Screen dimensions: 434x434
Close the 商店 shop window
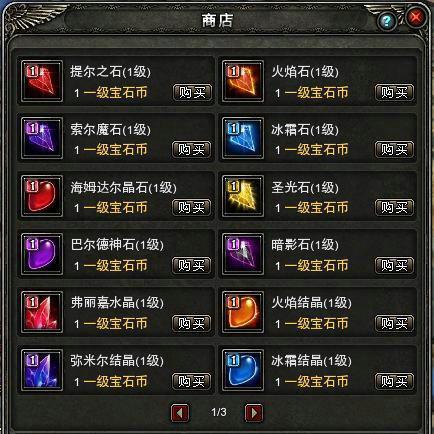click(416, 17)
